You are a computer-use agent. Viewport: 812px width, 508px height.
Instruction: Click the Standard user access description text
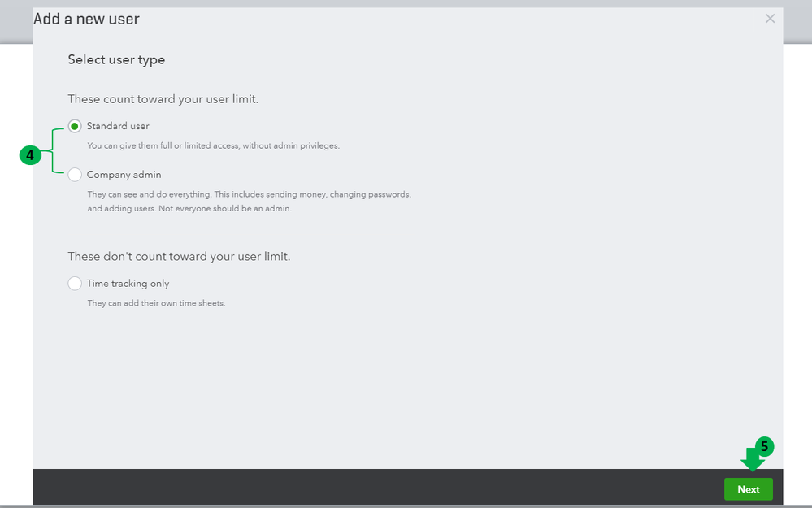[213, 146]
